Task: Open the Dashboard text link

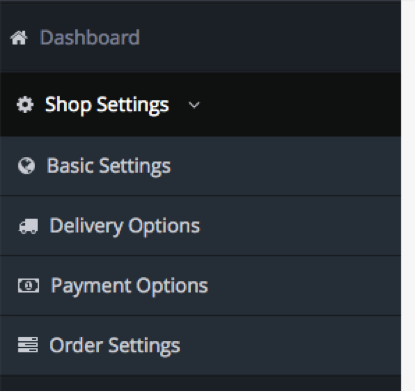Action: (x=90, y=37)
